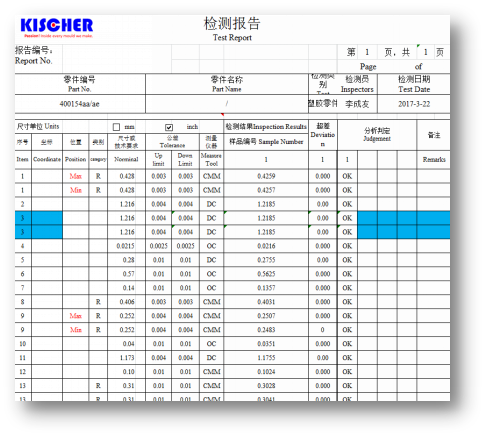Click the Measure Tool column header
The width and height of the screenshot is (487, 438).
pos(211,159)
